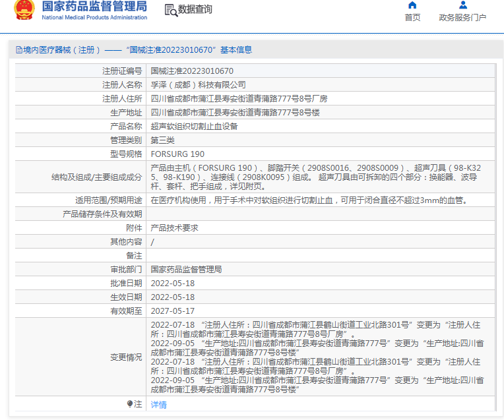Open the 数据查询 search icon
Screen dimensions: 504x420
[x=171, y=11]
